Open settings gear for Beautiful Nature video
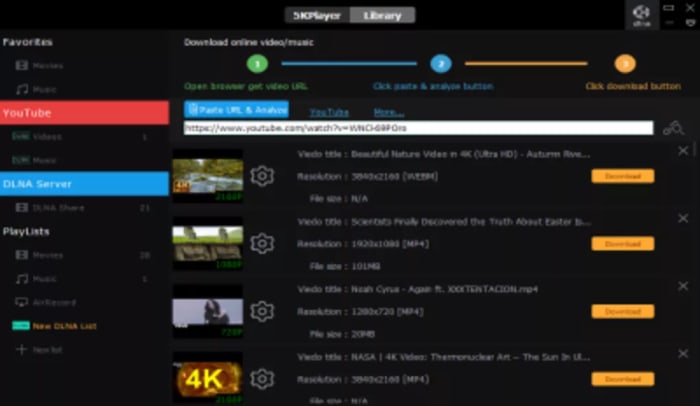The width and height of the screenshot is (700, 406). click(x=262, y=176)
